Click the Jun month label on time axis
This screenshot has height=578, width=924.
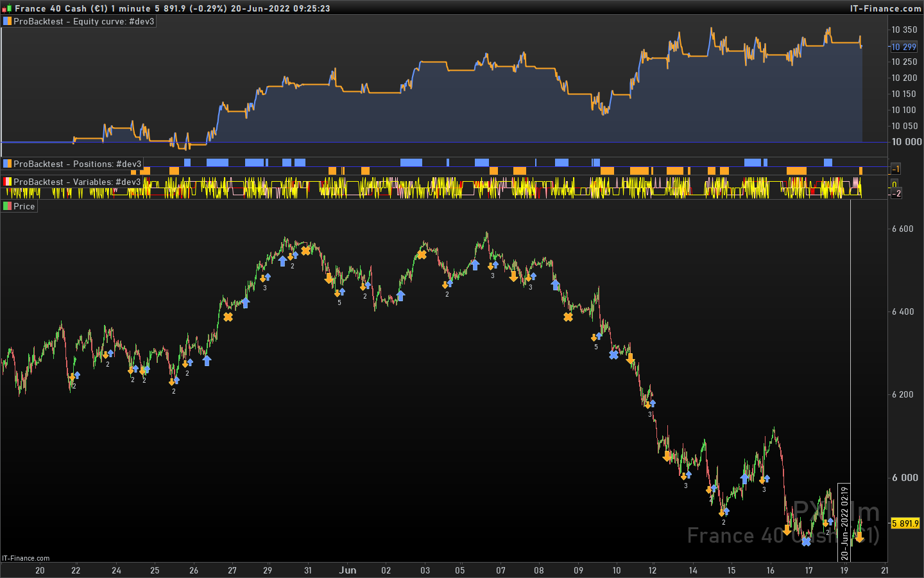pyautogui.click(x=348, y=570)
